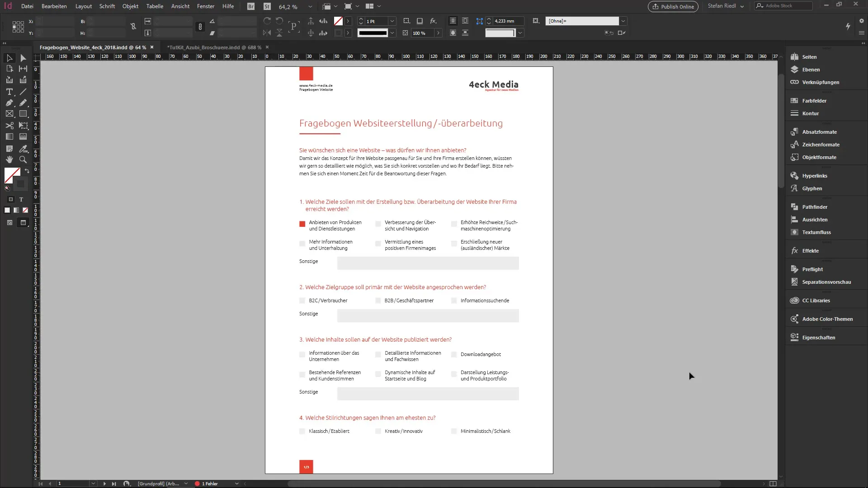Select the Page tool
Image resolution: width=868 pixels, height=488 pixels.
[x=9, y=69]
